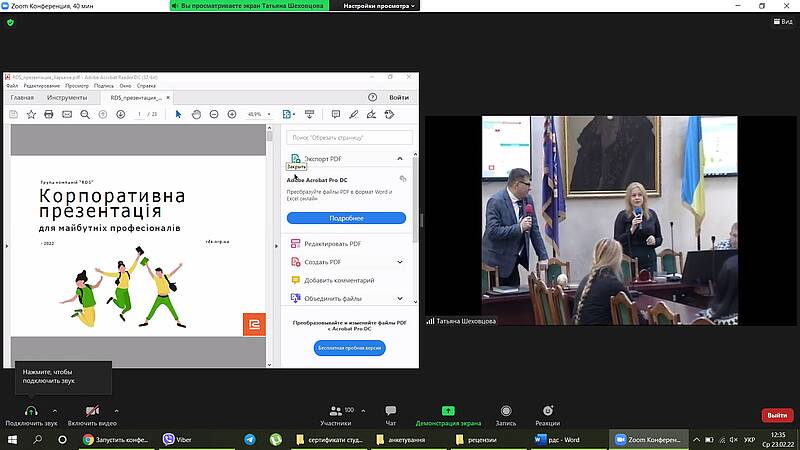Image resolution: width=800 pixels, height=450 pixels.
Task: Add a sticky note comment icon
Action: [335, 114]
